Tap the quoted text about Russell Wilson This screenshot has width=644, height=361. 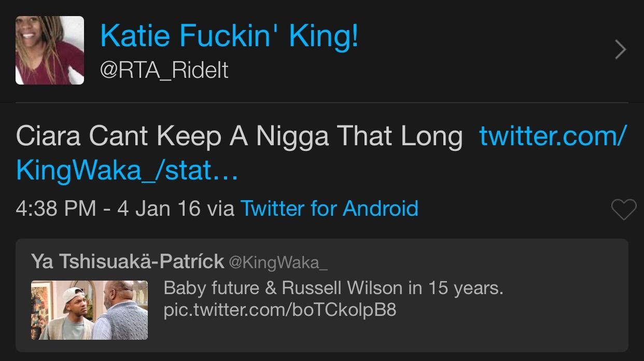[x=333, y=288]
